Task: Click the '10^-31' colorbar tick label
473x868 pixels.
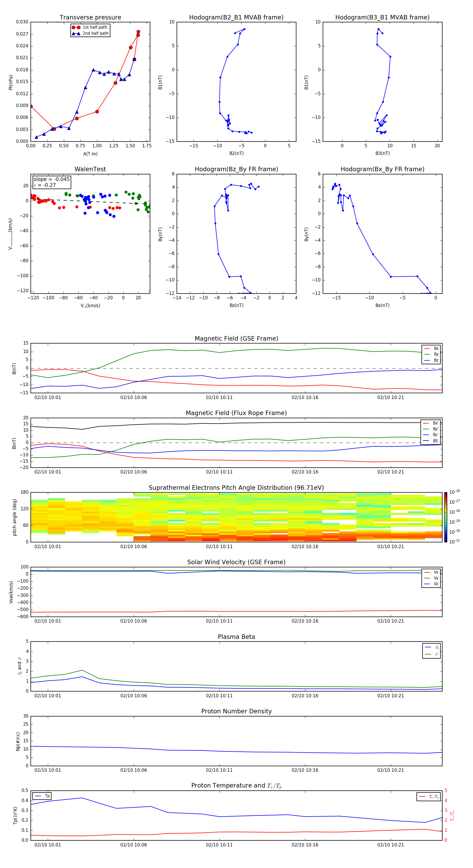Action: (x=455, y=542)
